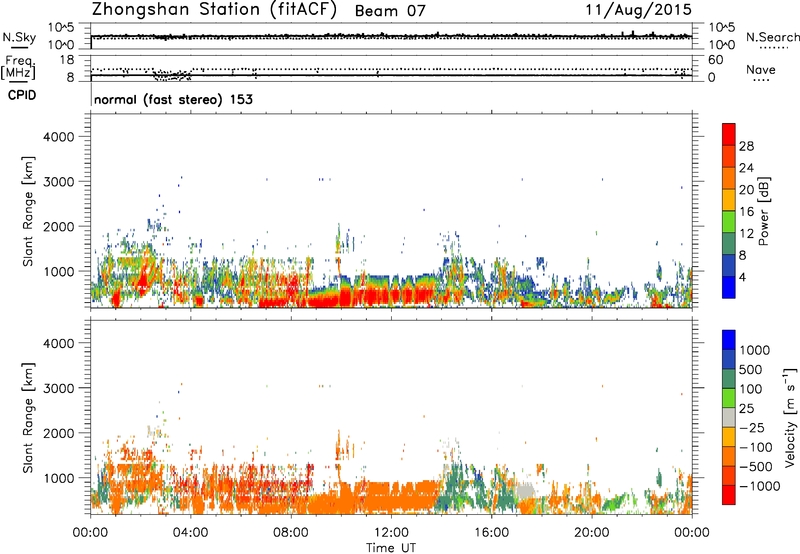800x554 pixels.
Task: Select 'Slant Range [km]' label of the velocity panel
Action: pyautogui.click(x=28, y=418)
